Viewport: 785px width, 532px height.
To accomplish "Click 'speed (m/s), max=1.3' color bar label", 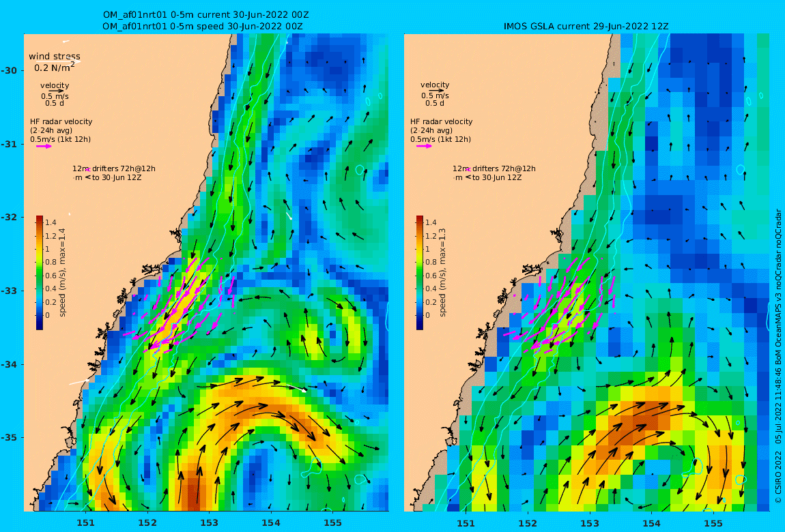I will 442,273.
